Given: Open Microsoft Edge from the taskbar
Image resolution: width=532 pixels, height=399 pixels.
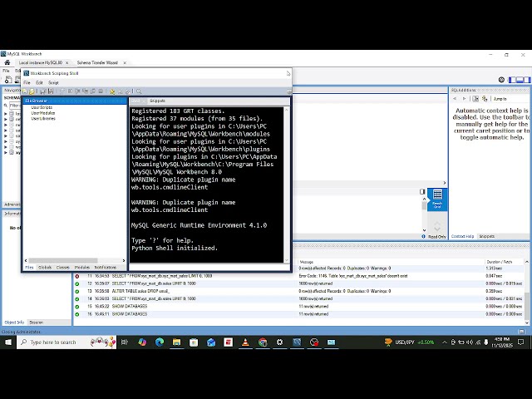Looking at the screenshot, I should (x=160, y=342).
